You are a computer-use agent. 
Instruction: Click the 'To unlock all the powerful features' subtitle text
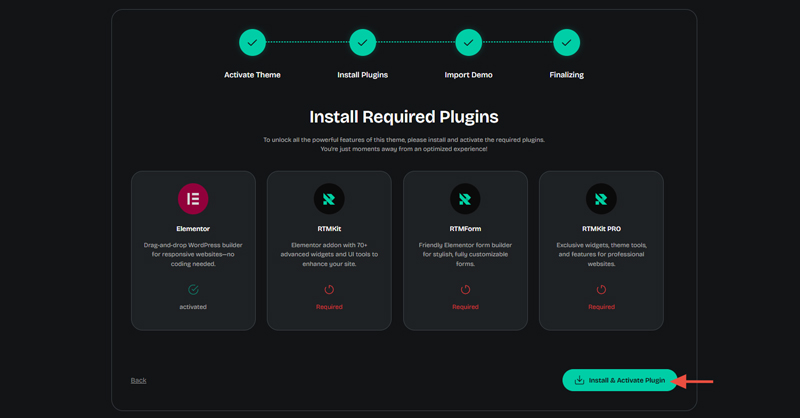click(x=404, y=144)
